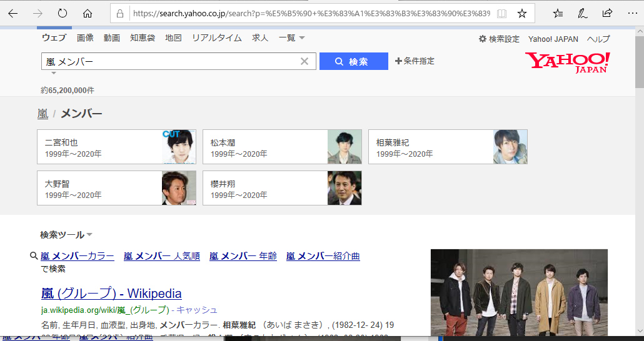Image resolution: width=644 pixels, height=341 pixels.
Task: Switch to 求人 job search tab
Action: [260, 37]
